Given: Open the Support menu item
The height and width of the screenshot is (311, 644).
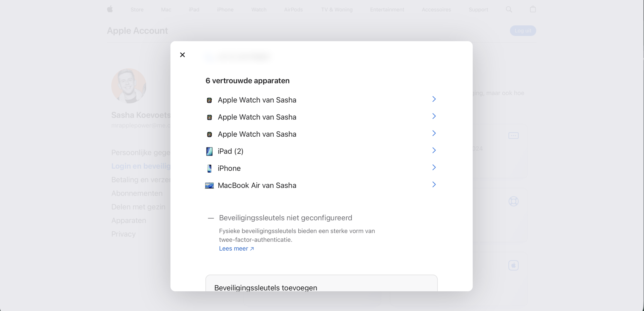Looking at the screenshot, I should click(478, 10).
